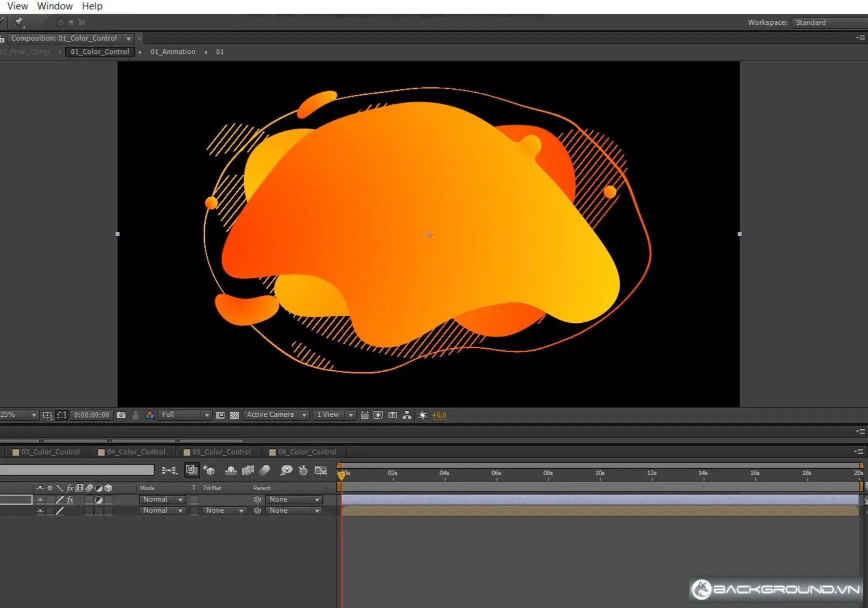
Task: Toggle shy switch on first layer
Action: point(40,500)
